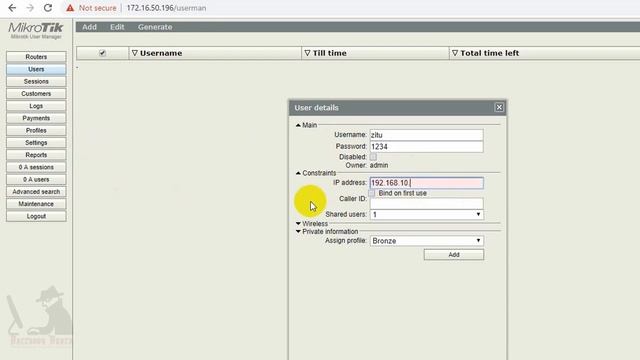Click the Caller ID input field
This screenshot has height=360, width=640.
(x=426, y=203)
